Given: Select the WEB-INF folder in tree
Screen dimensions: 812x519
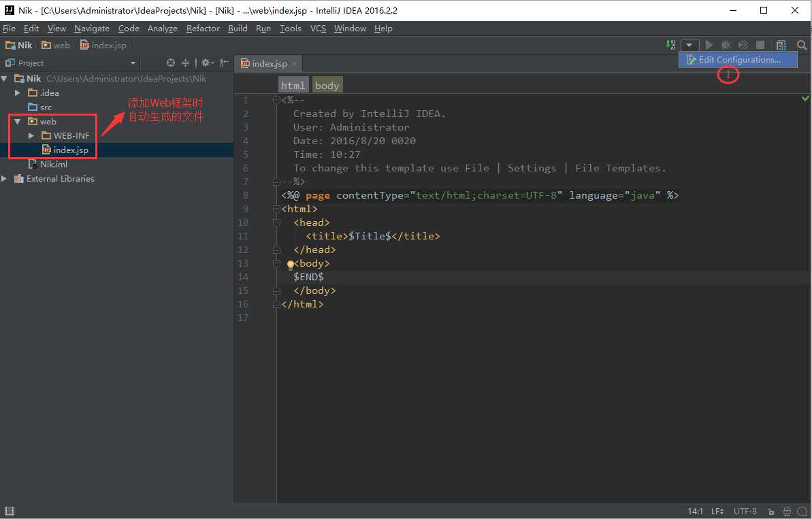Looking at the screenshot, I should (x=66, y=135).
